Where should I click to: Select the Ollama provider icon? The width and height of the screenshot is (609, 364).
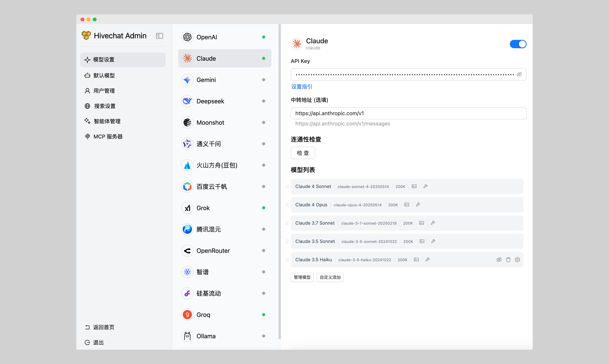pos(188,336)
